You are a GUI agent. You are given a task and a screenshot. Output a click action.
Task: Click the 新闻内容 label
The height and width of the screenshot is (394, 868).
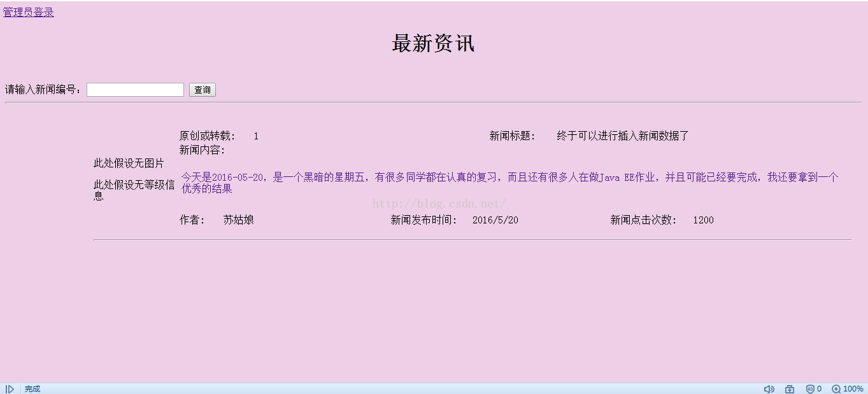(202, 150)
